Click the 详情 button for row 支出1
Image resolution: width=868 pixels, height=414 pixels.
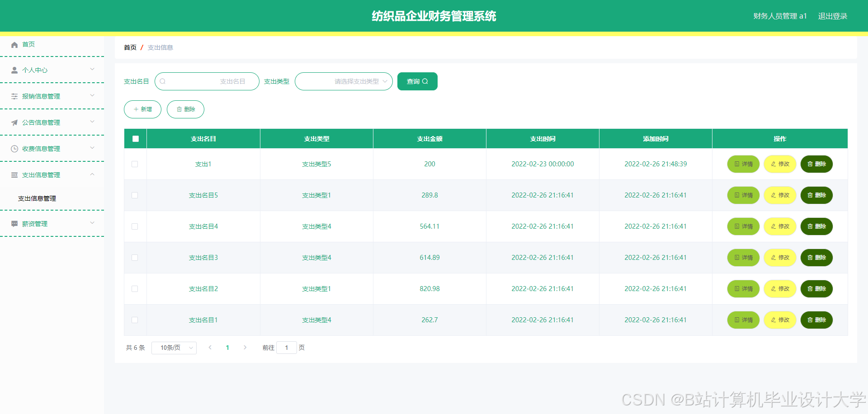(x=743, y=164)
